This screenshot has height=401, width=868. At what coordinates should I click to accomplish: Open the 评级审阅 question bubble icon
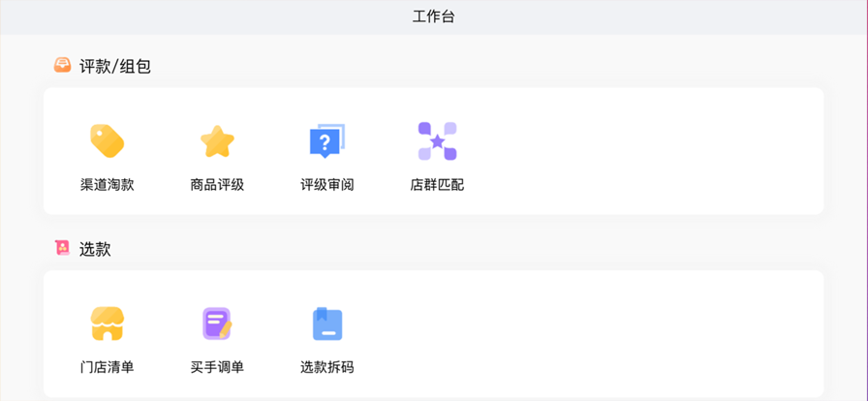(326, 141)
